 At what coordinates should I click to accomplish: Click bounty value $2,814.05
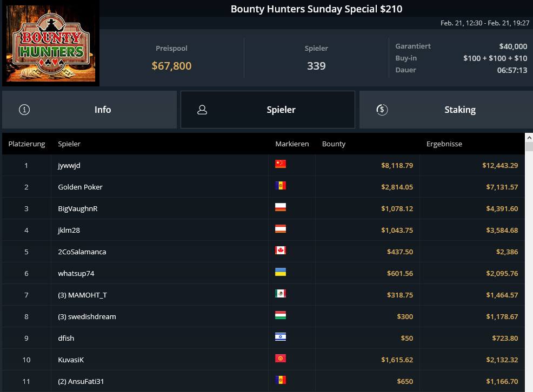pyautogui.click(x=397, y=187)
